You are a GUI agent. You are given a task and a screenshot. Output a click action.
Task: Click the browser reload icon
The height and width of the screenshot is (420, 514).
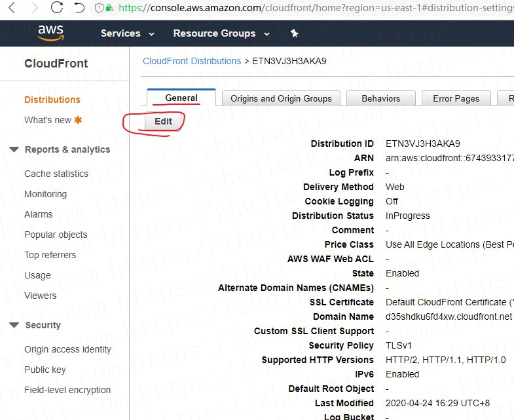pos(57,8)
